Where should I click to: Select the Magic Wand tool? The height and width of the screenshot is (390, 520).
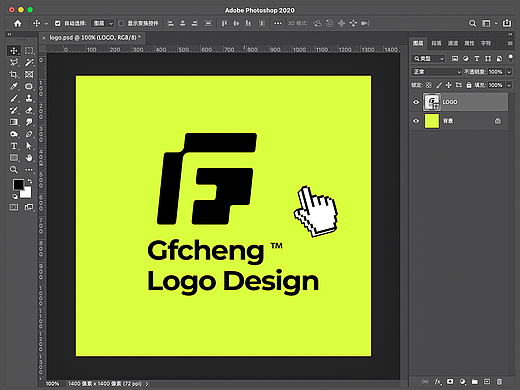[29, 62]
